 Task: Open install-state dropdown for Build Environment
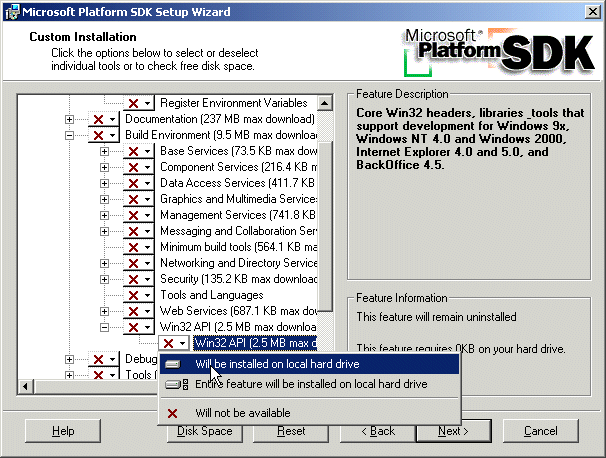104,135
